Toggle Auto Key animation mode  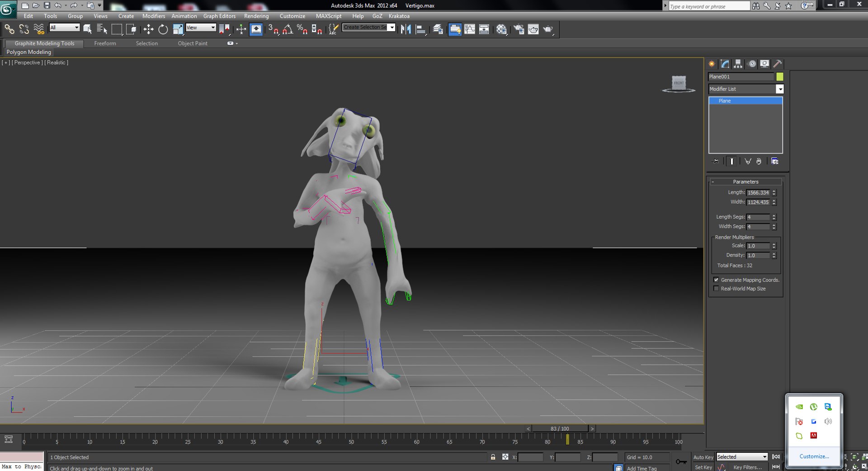(703, 457)
